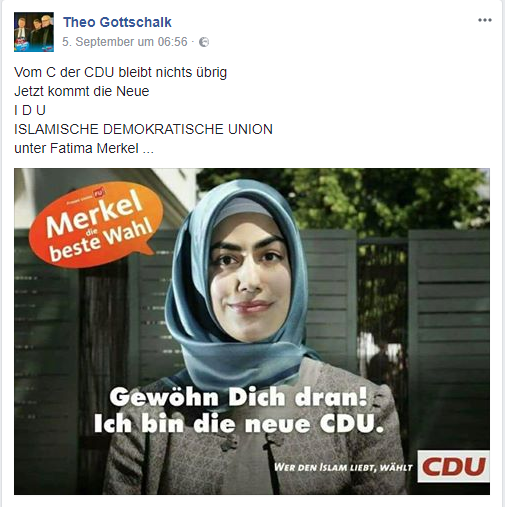Click the 'I D U' text line
Viewport: 505px width, 507px height.
[30, 110]
